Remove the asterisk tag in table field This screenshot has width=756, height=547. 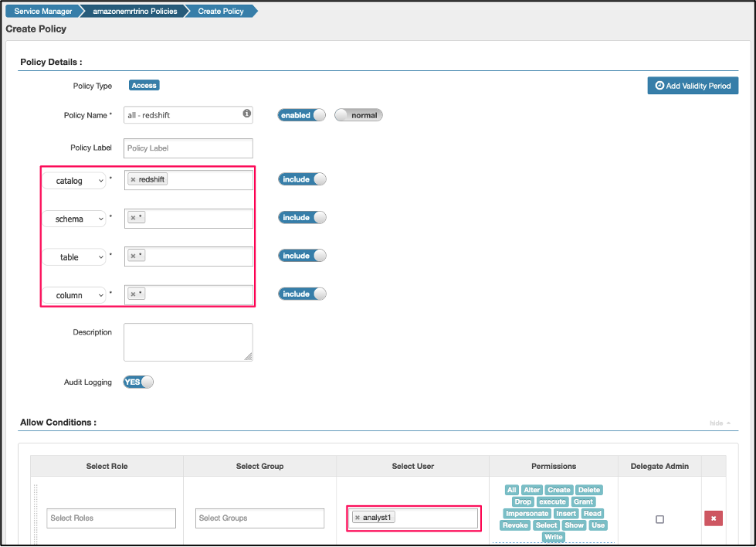pos(133,256)
